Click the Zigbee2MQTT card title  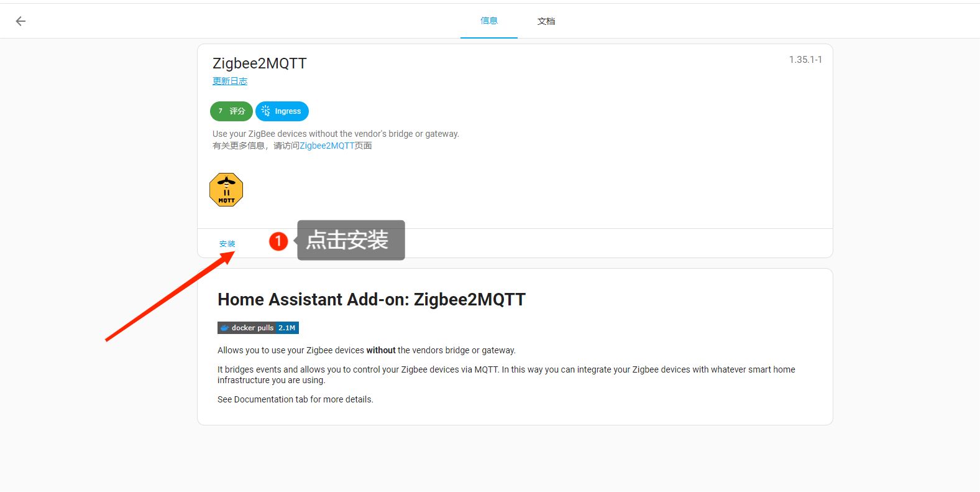(260, 63)
